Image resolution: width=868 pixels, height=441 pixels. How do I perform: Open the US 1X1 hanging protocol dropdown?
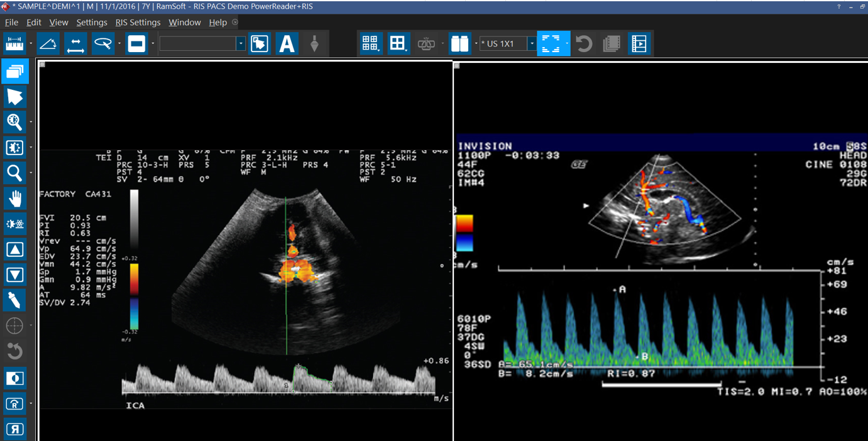click(x=531, y=43)
